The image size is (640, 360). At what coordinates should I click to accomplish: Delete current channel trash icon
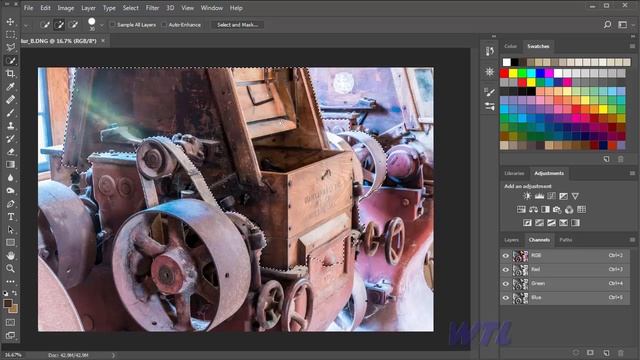tap(621, 353)
